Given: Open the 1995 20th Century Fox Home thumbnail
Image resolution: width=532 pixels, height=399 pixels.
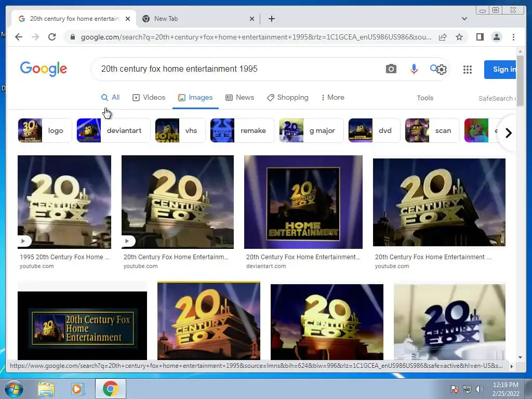Looking at the screenshot, I should click(x=64, y=202).
